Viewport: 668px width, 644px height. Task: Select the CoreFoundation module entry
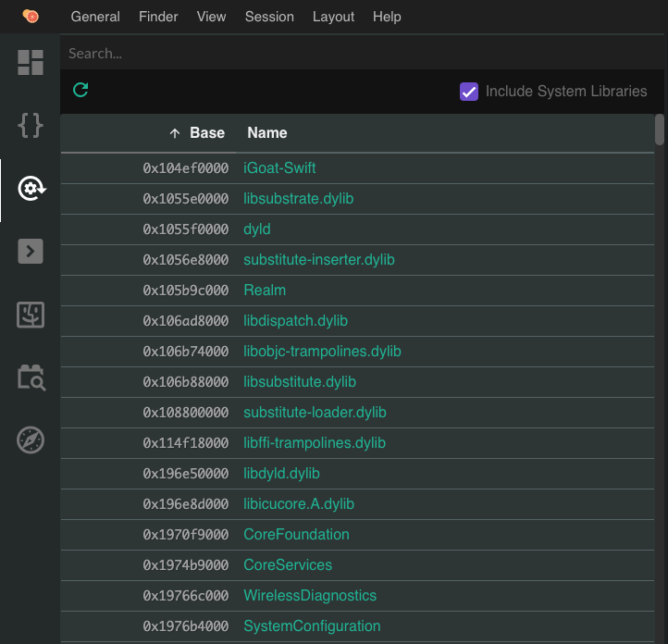(x=296, y=535)
